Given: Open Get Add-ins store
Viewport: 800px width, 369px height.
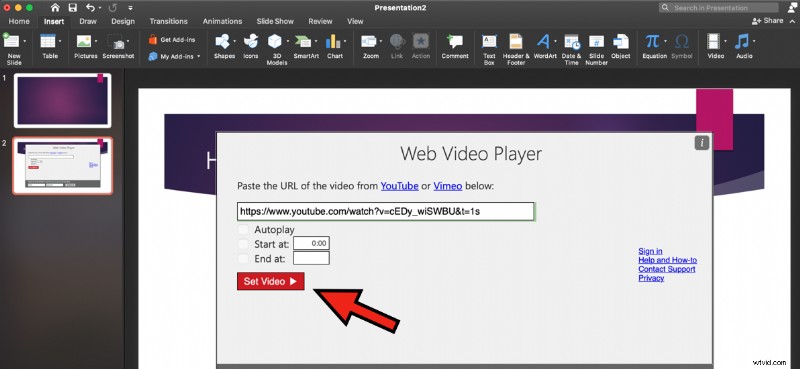Looking at the screenshot, I should [x=172, y=39].
